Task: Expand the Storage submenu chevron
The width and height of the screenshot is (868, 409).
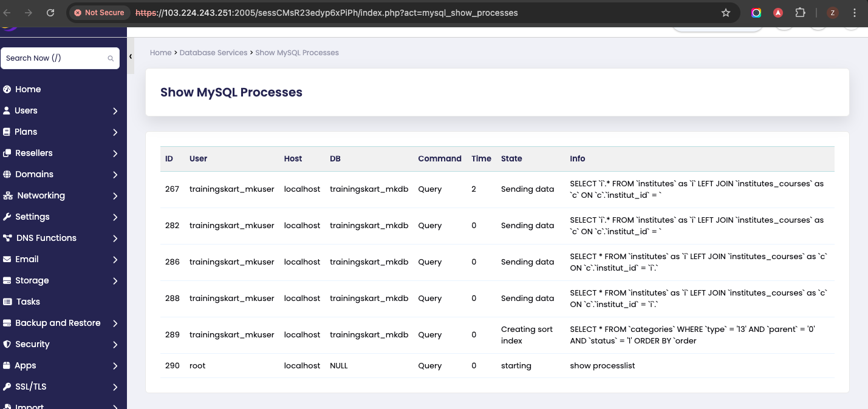Action: click(x=115, y=281)
